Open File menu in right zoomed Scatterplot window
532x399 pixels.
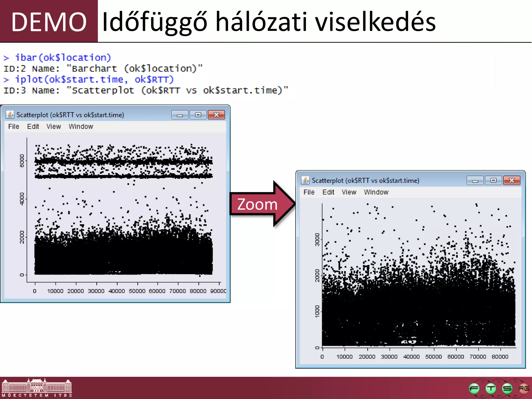point(309,192)
